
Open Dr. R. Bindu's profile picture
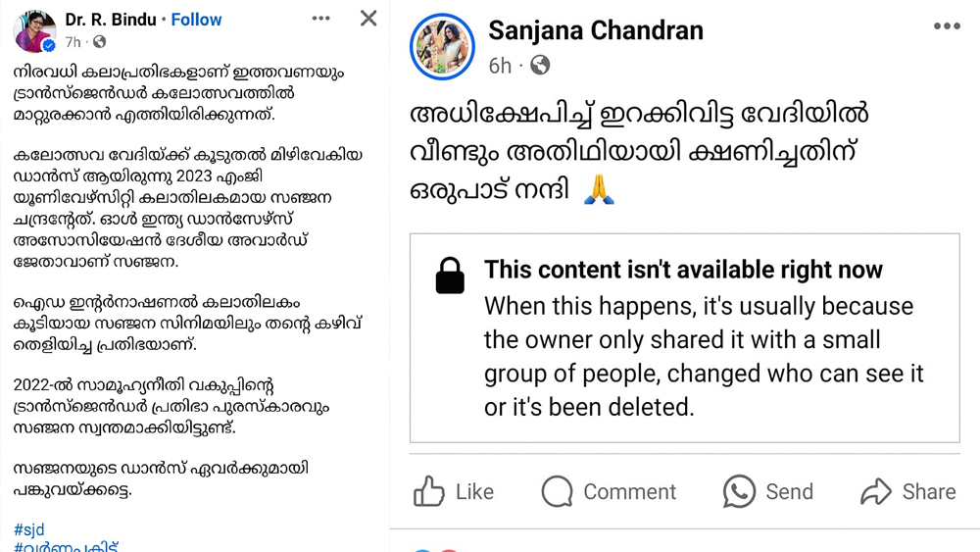pos(34,30)
